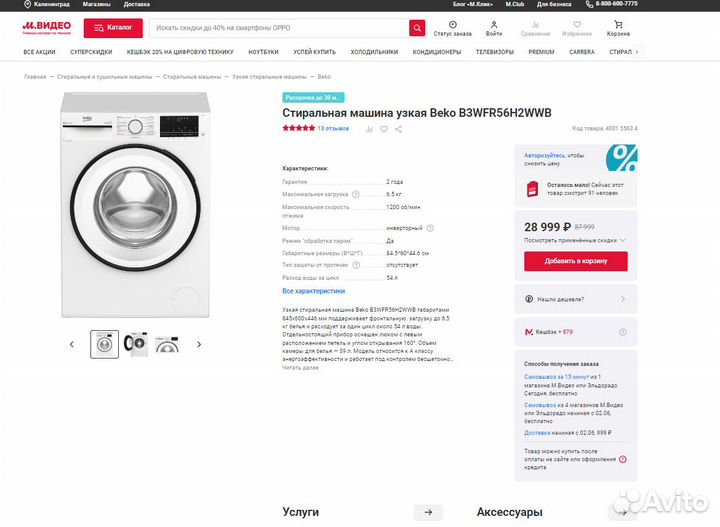
Task: Open Магазины link in top bar
Action: (96, 4)
